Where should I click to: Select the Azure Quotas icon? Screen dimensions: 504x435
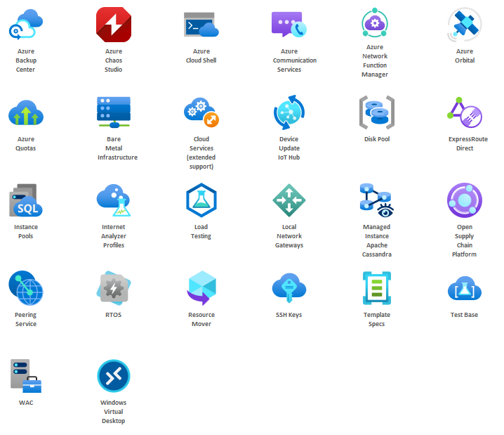[25, 112]
